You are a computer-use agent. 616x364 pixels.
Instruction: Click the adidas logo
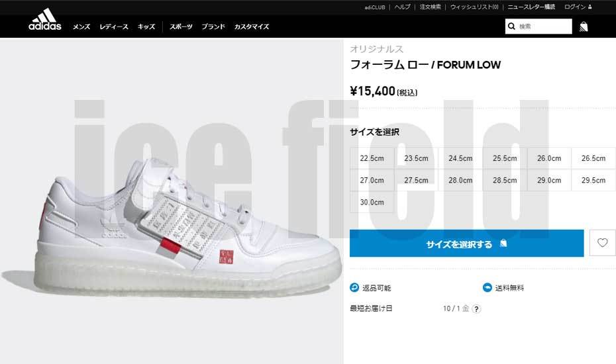(45, 20)
